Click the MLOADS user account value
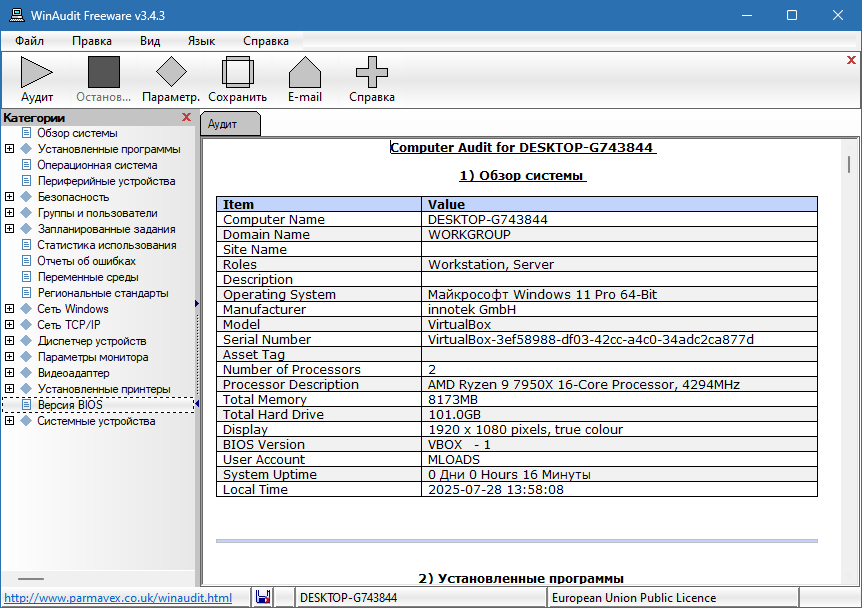 point(454,459)
